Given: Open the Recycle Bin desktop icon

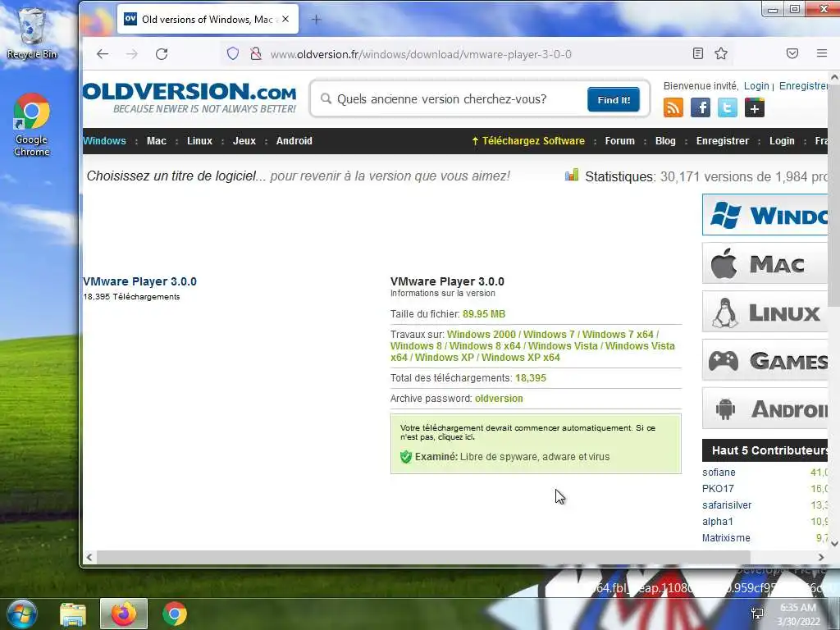Looking at the screenshot, I should (x=32, y=33).
